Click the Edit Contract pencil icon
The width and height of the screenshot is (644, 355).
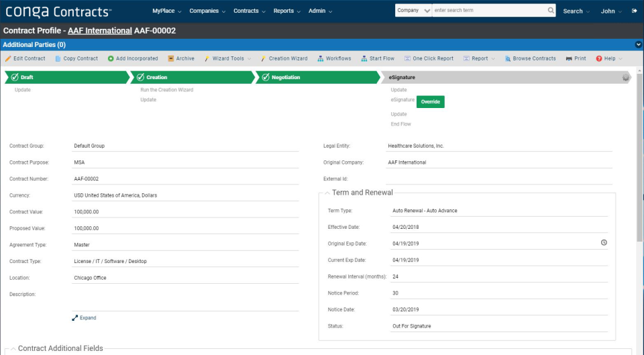click(8, 59)
